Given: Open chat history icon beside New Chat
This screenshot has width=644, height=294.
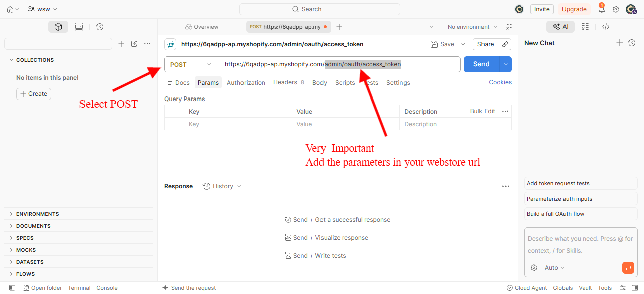Looking at the screenshot, I should coord(632,43).
